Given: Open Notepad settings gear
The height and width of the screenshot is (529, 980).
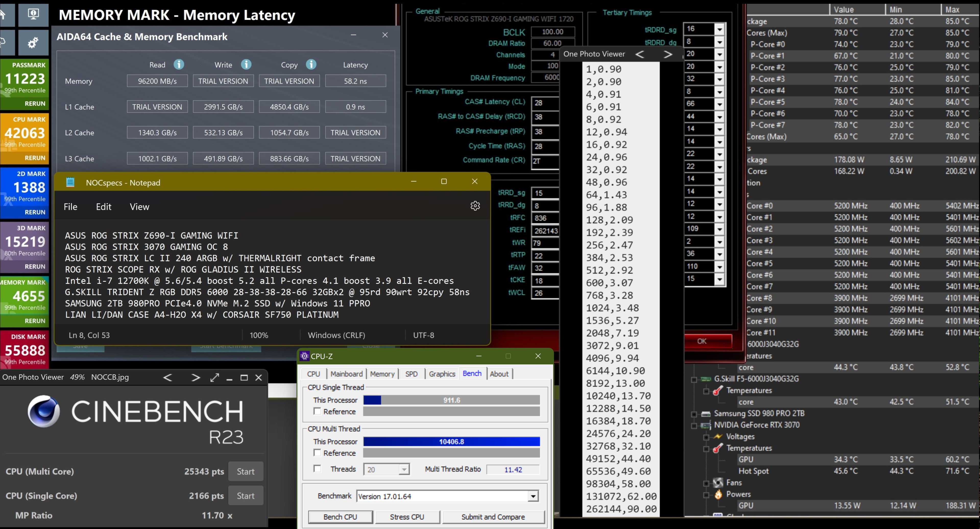Looking at the screenshot, I should coord(475,206).
